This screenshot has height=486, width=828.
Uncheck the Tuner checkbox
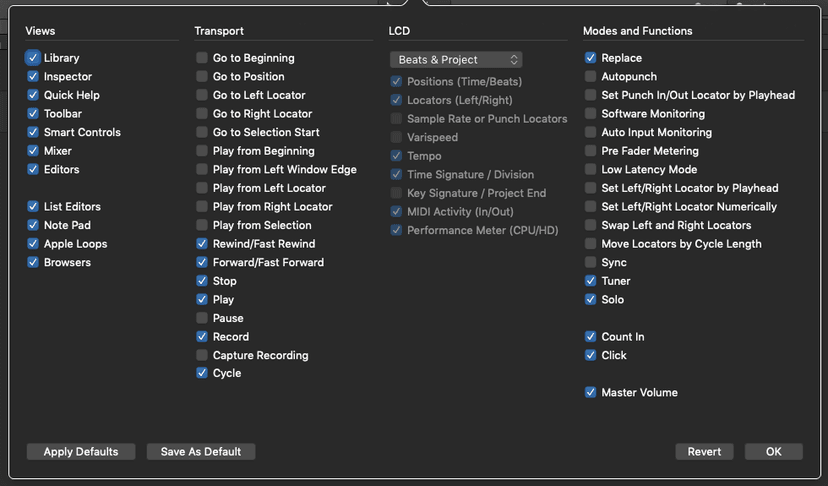coord(590,281)
